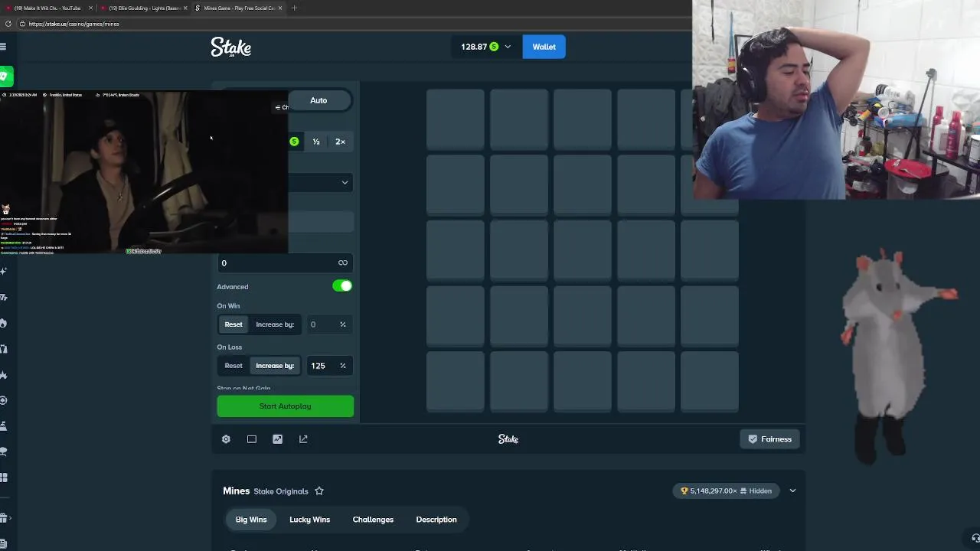Select the Challenges tab
980x551 pixels.
pos(373,520)
